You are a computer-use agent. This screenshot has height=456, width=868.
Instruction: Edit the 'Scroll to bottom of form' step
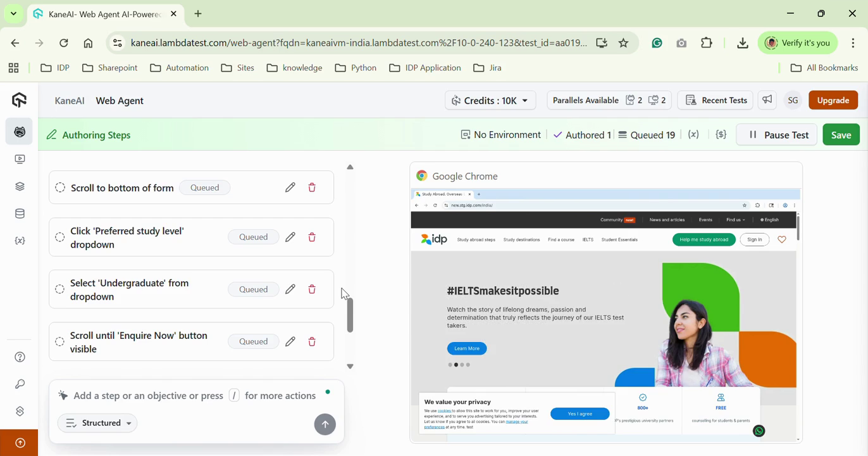coord(290,187)
